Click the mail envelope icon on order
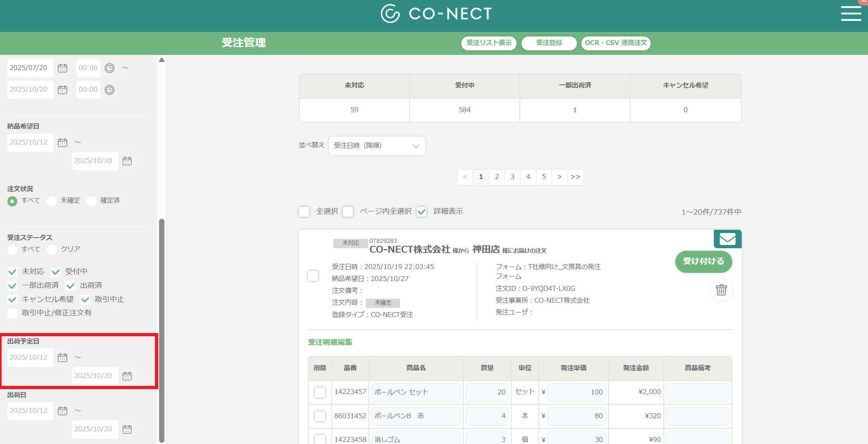This screenshot has width=868, height=444. coord(727,239)
